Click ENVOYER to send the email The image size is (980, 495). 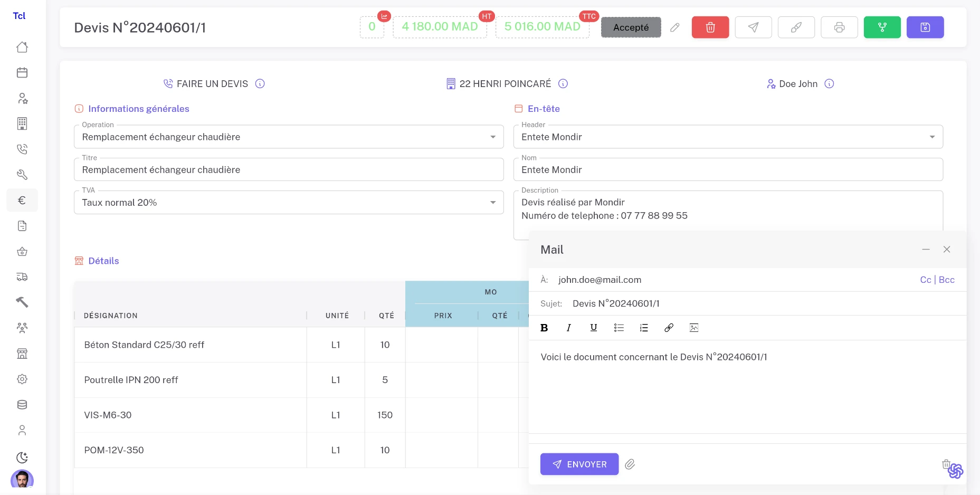click(x=579, y=464)
